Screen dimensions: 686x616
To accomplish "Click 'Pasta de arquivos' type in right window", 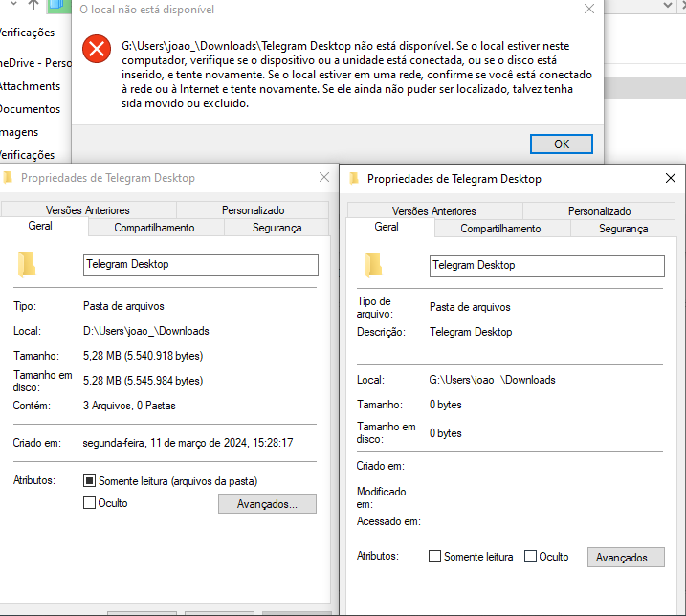I will (x=470, y=307).
